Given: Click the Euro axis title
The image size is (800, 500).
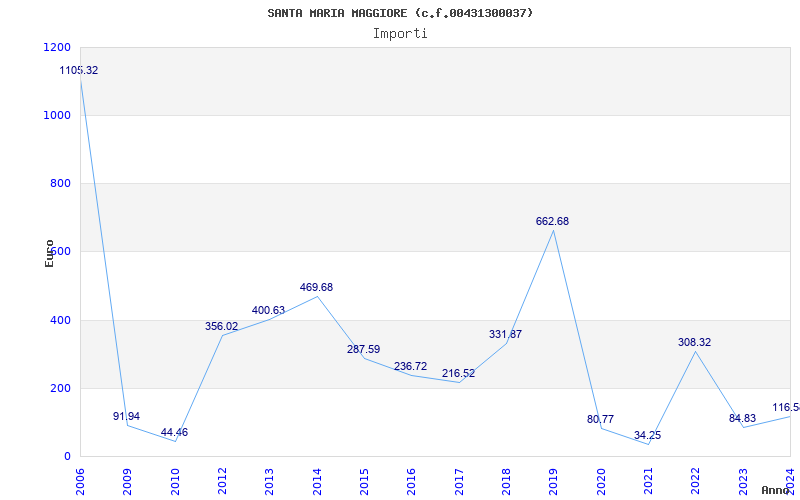Looking at the screenshot, I should 49,254.
